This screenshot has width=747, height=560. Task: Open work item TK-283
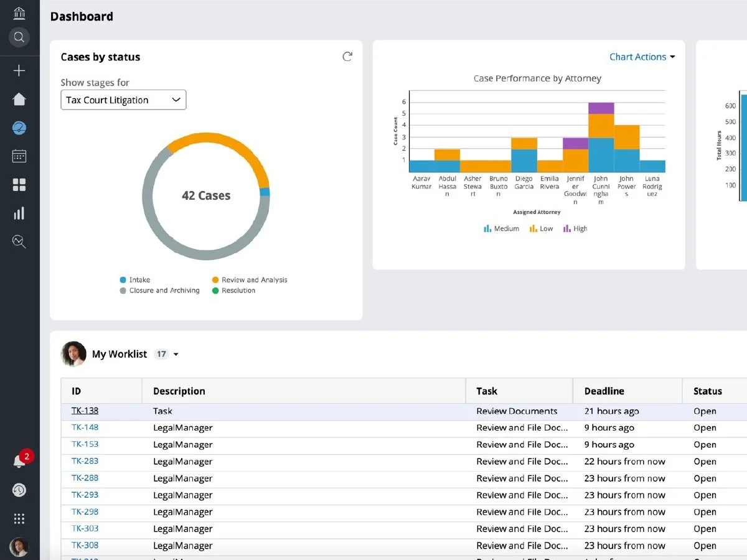(85, 461)
